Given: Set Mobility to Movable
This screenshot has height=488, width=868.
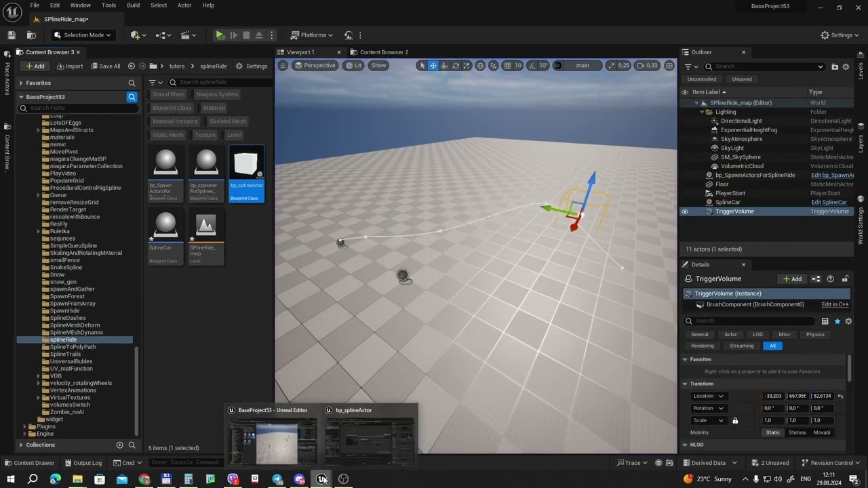Looking at the screenshot, I should coord(821,432).
